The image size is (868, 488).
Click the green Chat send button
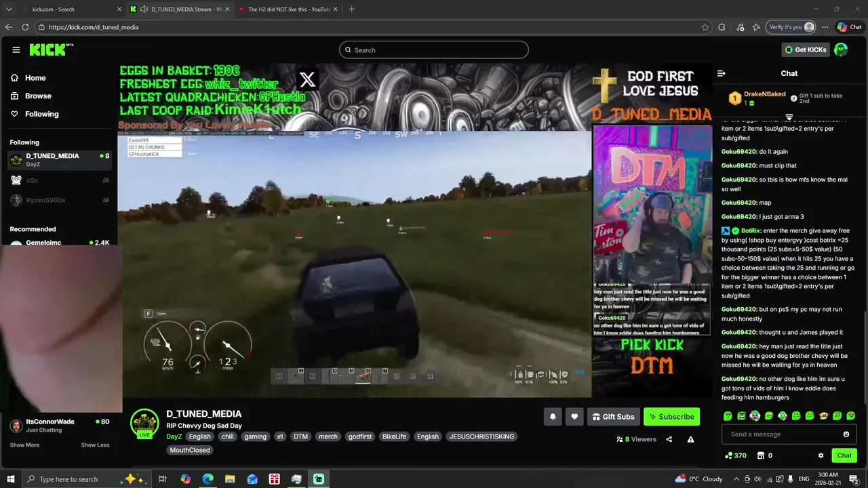[x=844, y=455]
